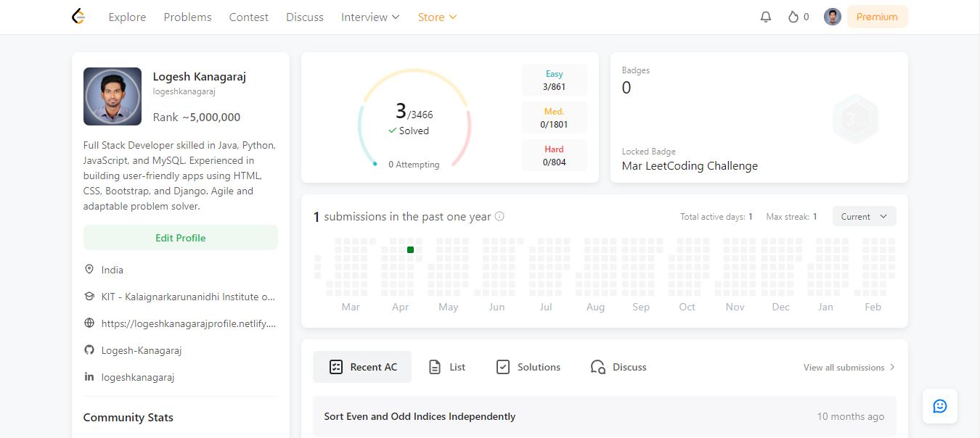The height and width of the screenshot is (438, 980).
Task: Open the feedback chat bubble button
Action: pos(940,406)
